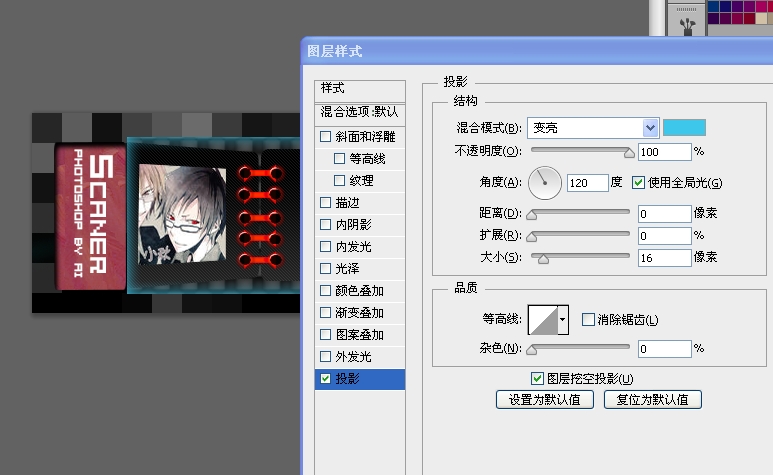Screen dimensions: 773x475
Task: Focus the 不透明度 value field
Action: coord(665,152)
